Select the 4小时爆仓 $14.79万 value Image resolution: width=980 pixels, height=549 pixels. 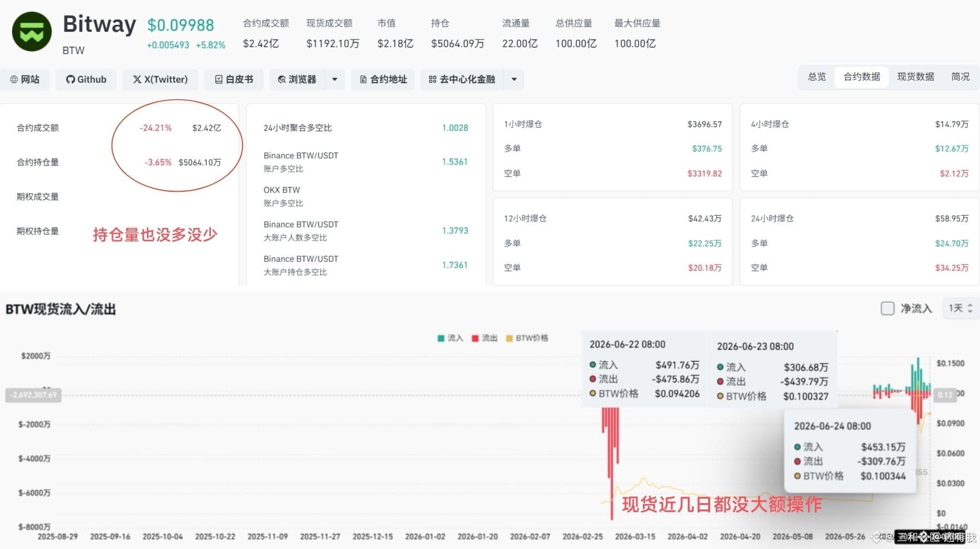(x=952, y=124)
